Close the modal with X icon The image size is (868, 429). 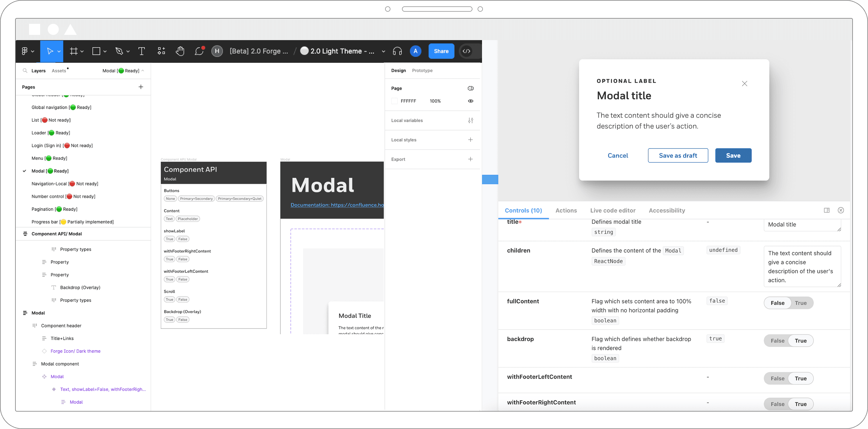(x=744, y=83)
